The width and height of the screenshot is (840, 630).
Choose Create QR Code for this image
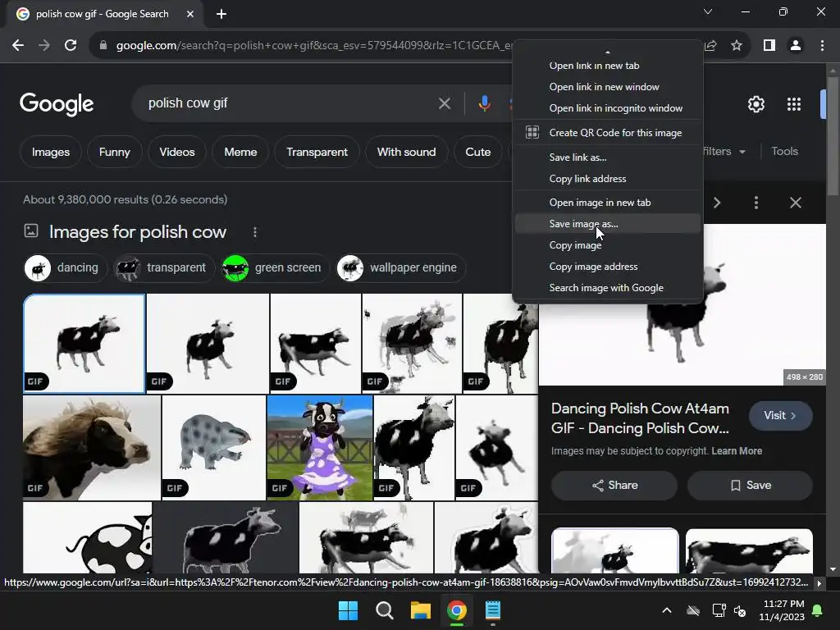[608, 133]
